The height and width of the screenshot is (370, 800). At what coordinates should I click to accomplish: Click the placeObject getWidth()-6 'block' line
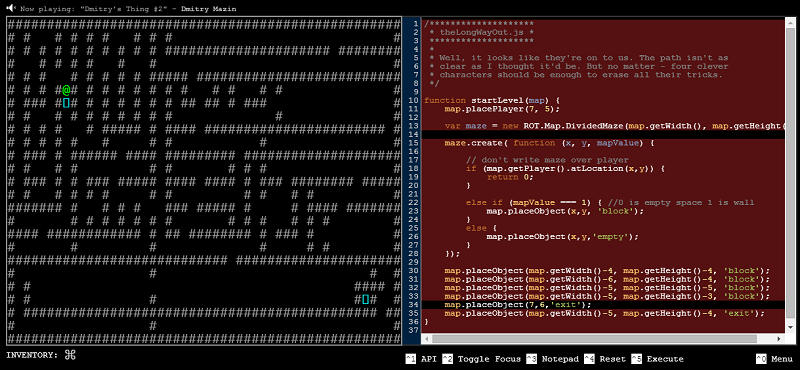607,279
